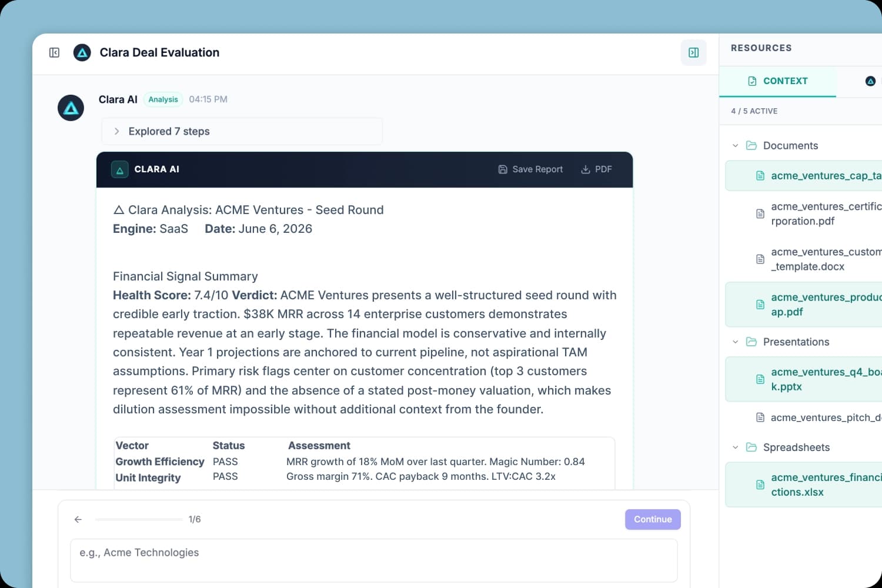Click the 'Vector' column header
The image size is (882, 588).
coord(132,446)
